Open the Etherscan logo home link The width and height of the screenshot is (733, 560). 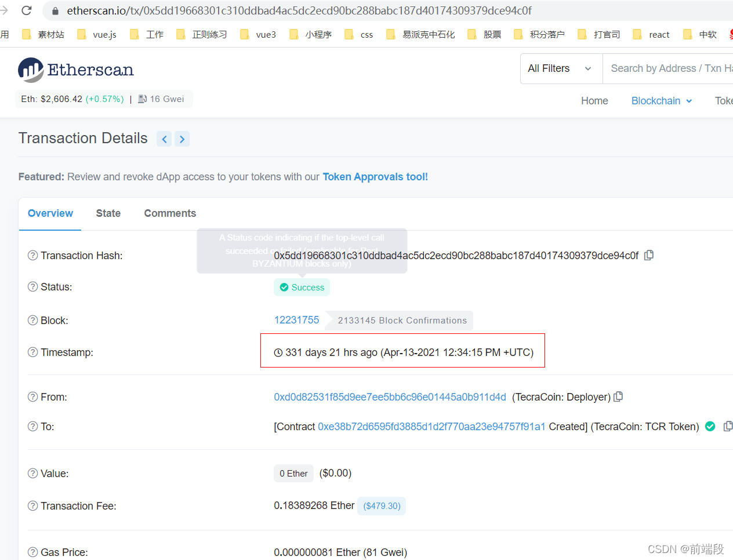[76, 70]
